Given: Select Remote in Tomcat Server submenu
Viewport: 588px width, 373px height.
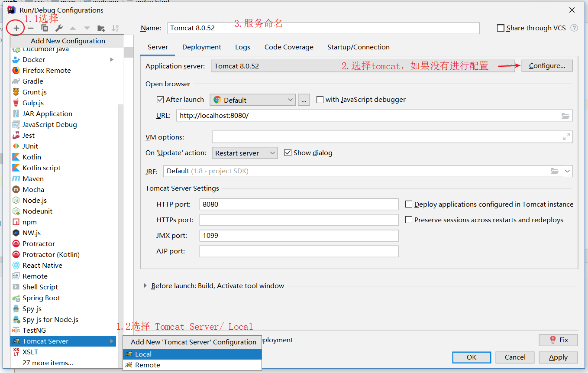Looking at the screenshot, I should tap(192, 365).
